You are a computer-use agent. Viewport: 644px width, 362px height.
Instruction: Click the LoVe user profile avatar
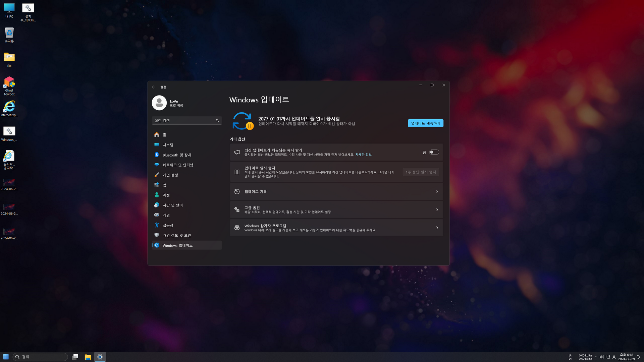coord(159,103)
